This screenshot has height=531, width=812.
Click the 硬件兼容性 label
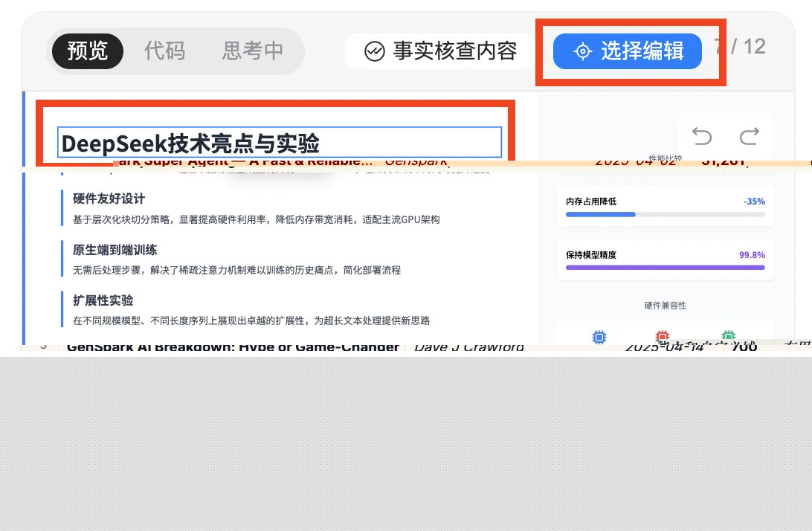pos(666,306)
